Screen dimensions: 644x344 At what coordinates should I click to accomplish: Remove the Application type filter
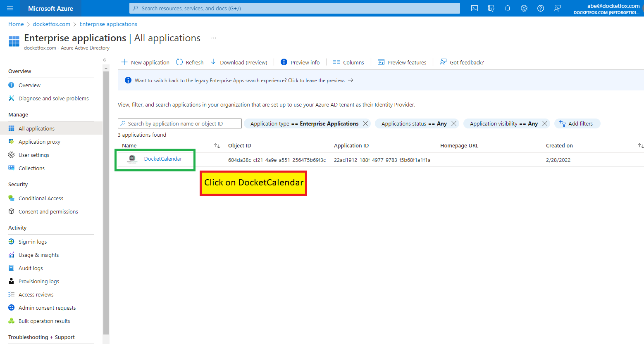365,123
